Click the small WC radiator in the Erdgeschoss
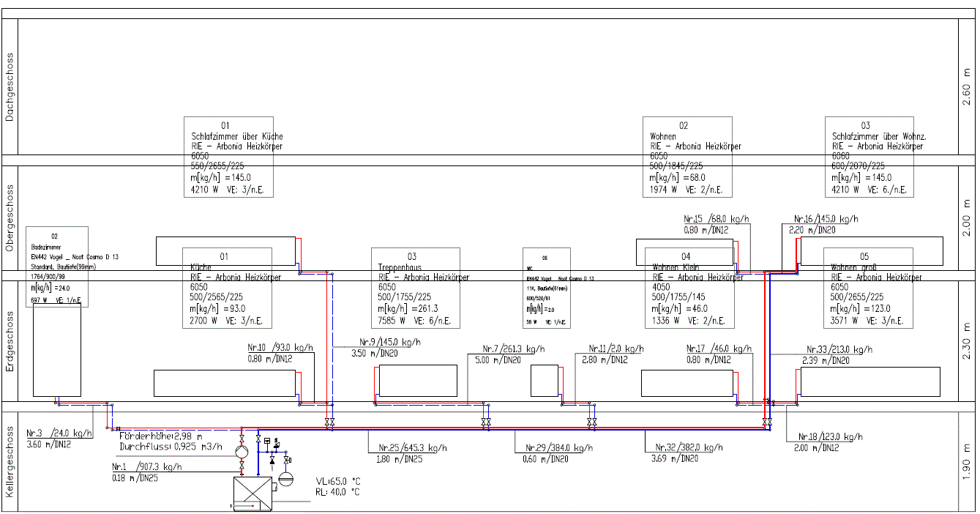The height and width of the screenshot is (514, 980). tap(544, 381)
